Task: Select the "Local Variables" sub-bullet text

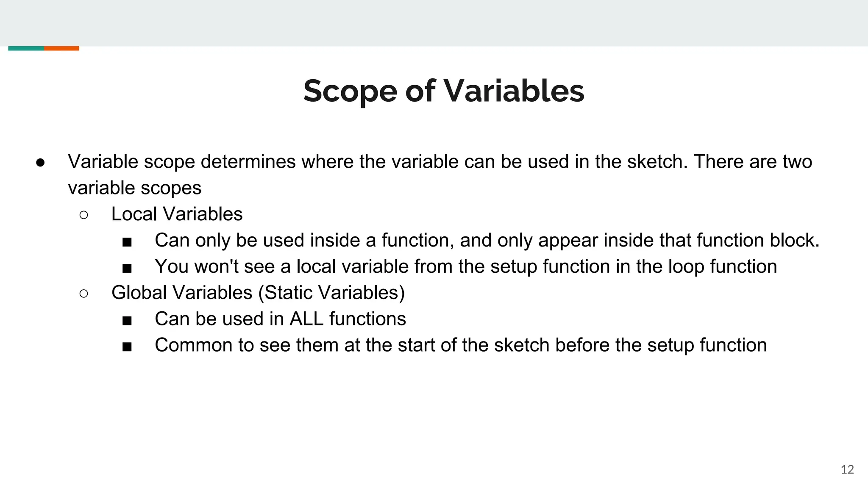Action: coord(177,214)
